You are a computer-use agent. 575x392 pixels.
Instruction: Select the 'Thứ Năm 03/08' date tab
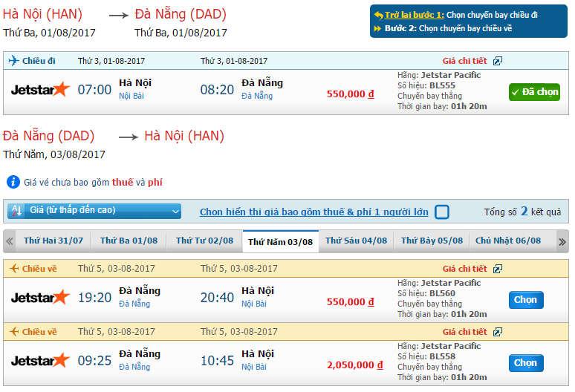tap(281, 242)
